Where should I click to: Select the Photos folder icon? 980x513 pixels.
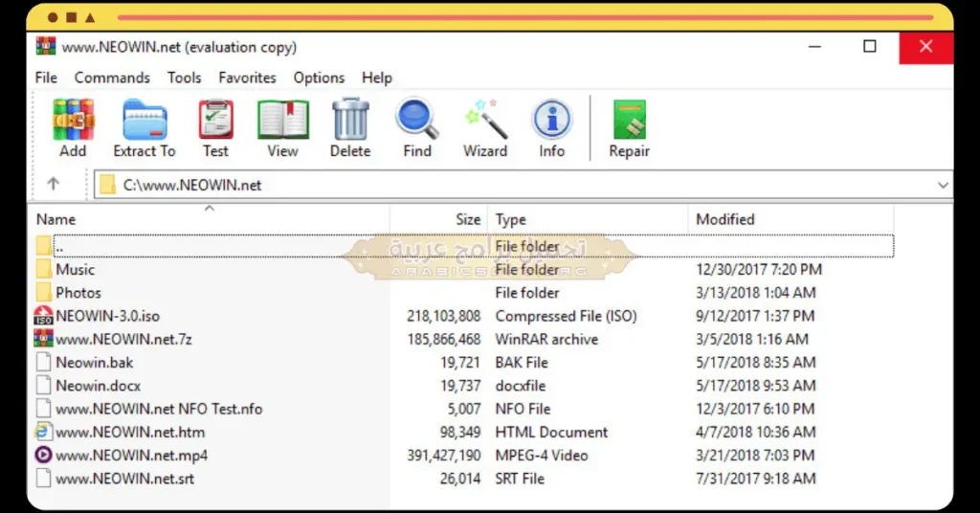(44, 293)
